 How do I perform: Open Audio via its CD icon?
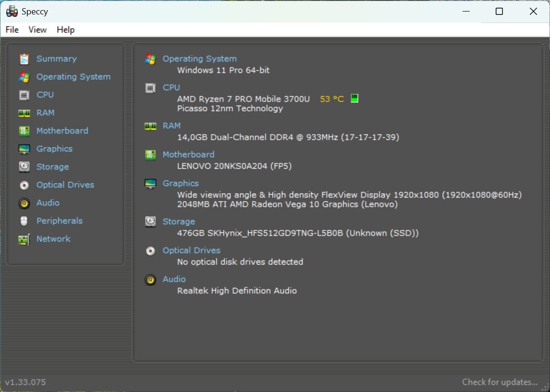pos(25,203)
